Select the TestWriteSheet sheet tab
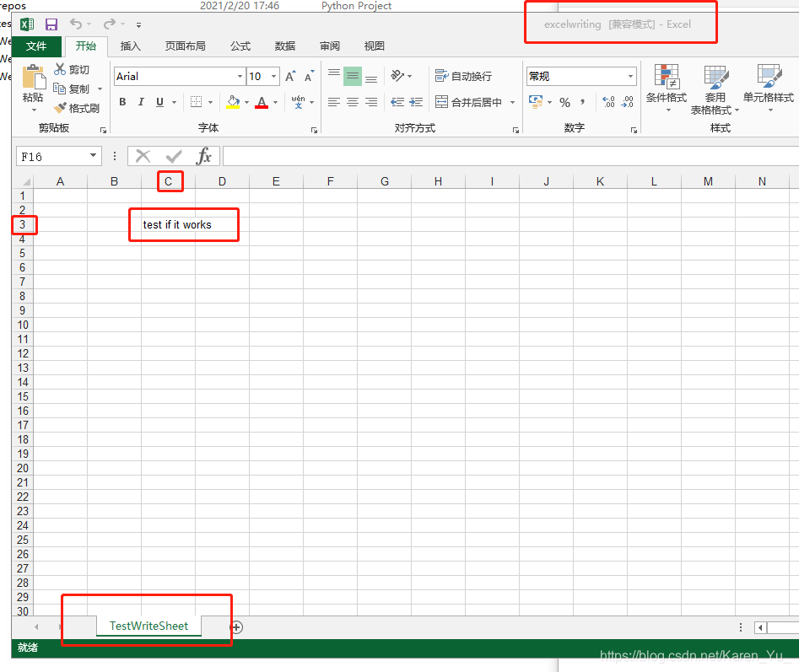The height and width of the screenshot is (672, 799). click(x=148, y=626)
